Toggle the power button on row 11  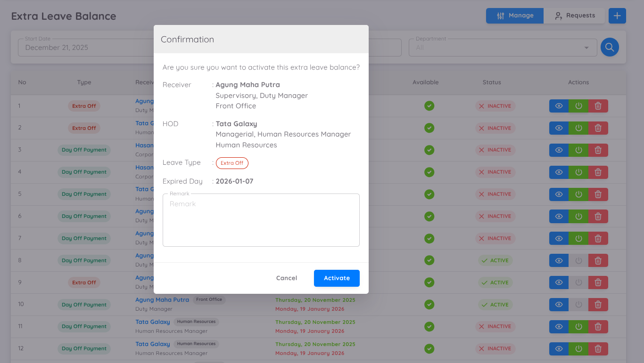[578, 327]
